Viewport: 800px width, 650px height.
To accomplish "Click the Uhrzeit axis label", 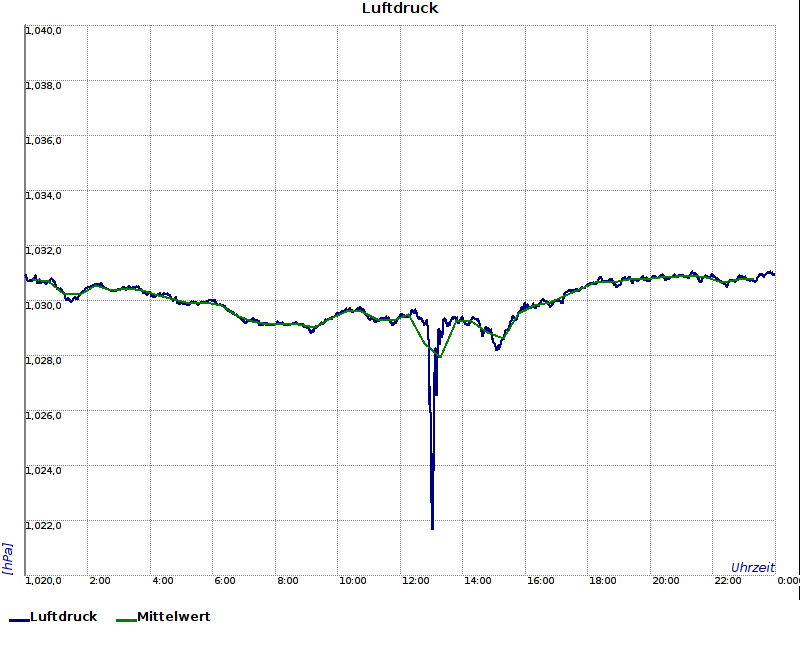I will (753, 567).
